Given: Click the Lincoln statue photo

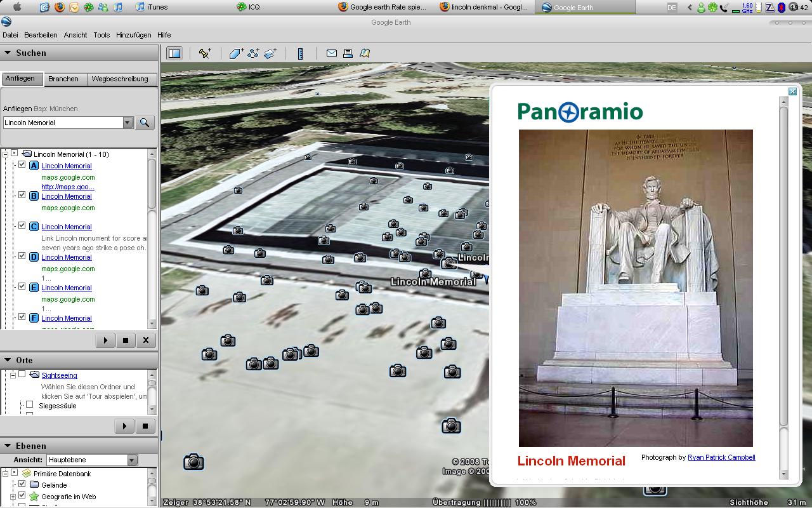Looking at the screenshot, I should point(636,288).
